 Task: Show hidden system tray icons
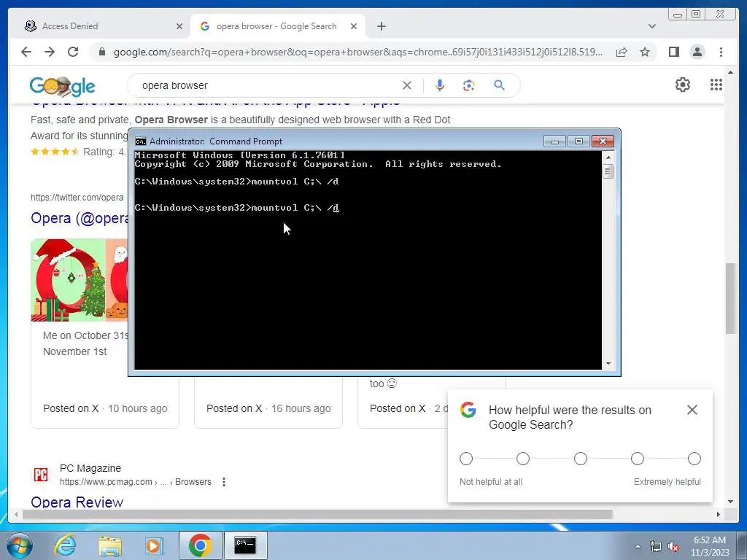click(638, 546)
